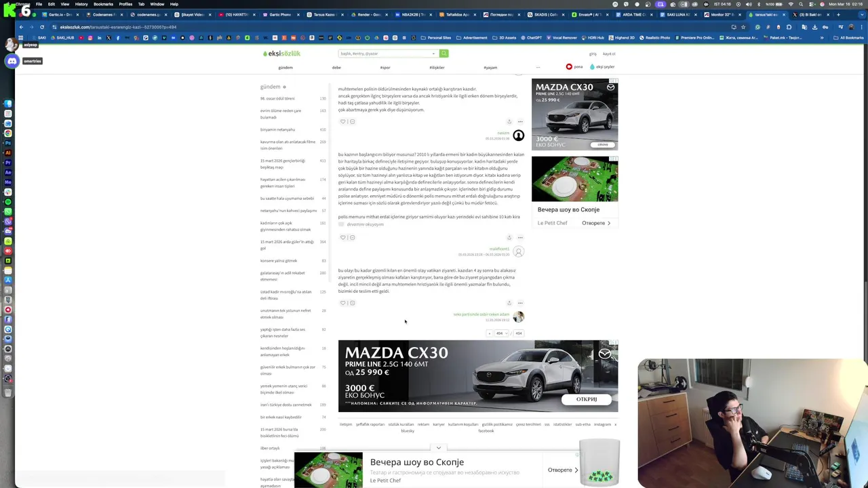Viewport: 868px width, 488px height.
Task: Click maleficent1's default avatar icon
Action: click(x=518, y=251)
